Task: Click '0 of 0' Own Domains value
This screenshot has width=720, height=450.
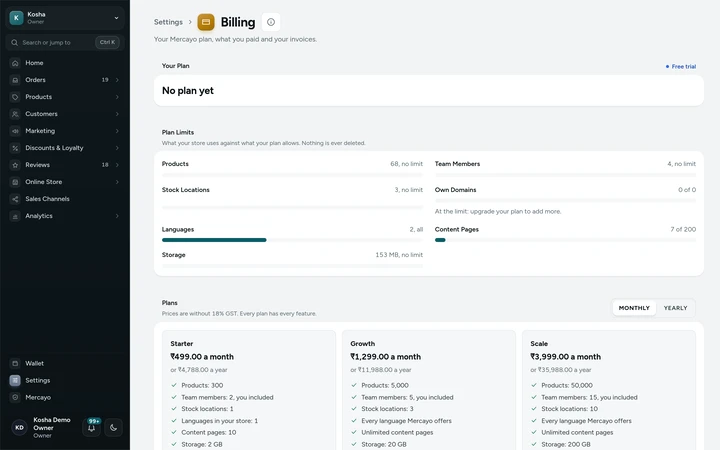Action: point(687,190)
